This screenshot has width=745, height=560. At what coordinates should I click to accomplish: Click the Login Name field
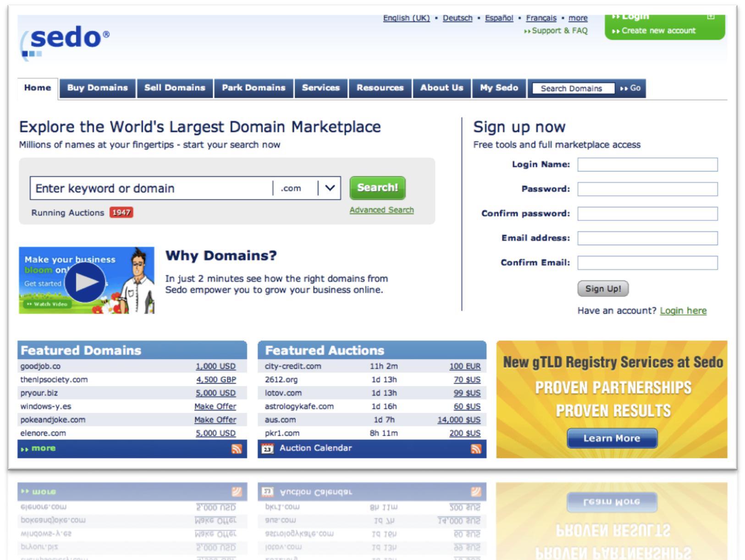tap(647, 165)
